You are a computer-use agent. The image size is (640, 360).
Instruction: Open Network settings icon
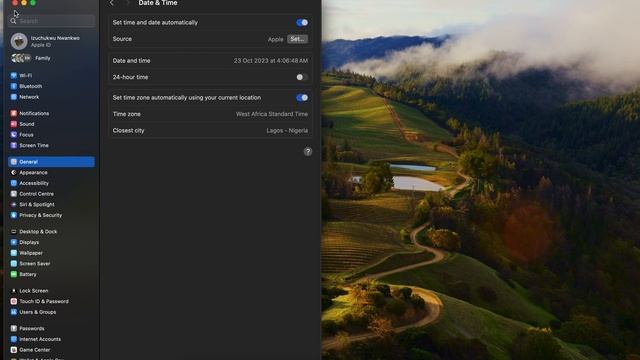[13, 97]
